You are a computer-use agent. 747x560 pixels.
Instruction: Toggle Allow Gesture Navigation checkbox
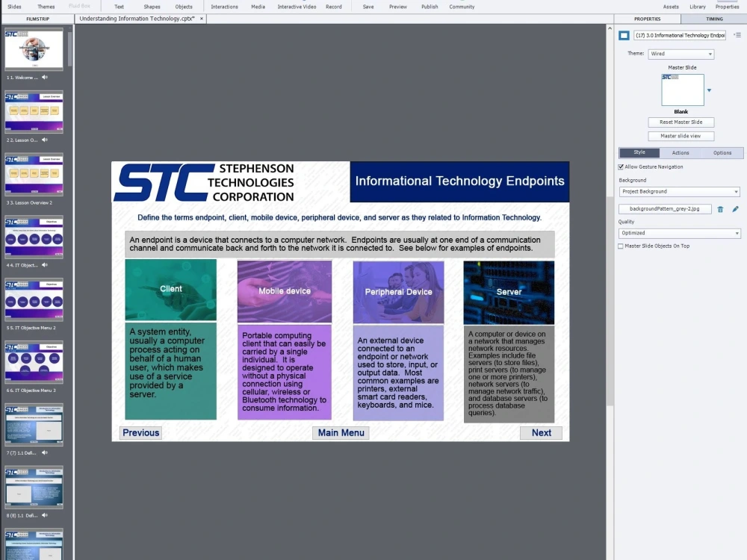[x=621, y=167]
